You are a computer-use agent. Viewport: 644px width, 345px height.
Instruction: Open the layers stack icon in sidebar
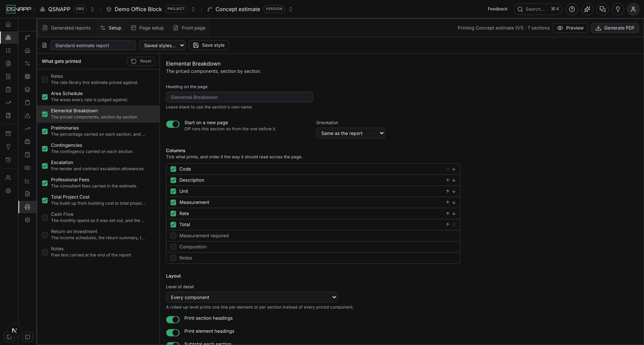click(27, 90)
